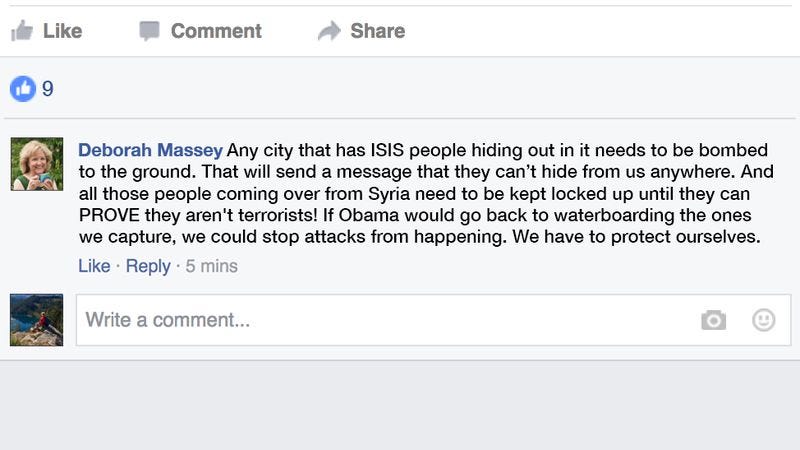Focus the "Write a comment..." field
Screen dimensions: 800x450
[434, 320]
